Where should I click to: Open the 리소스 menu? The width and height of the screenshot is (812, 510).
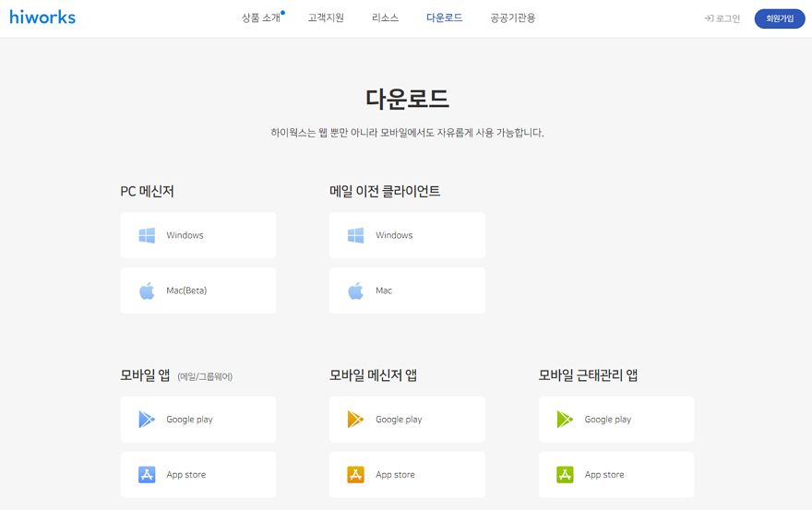click(x=386, y=18)
